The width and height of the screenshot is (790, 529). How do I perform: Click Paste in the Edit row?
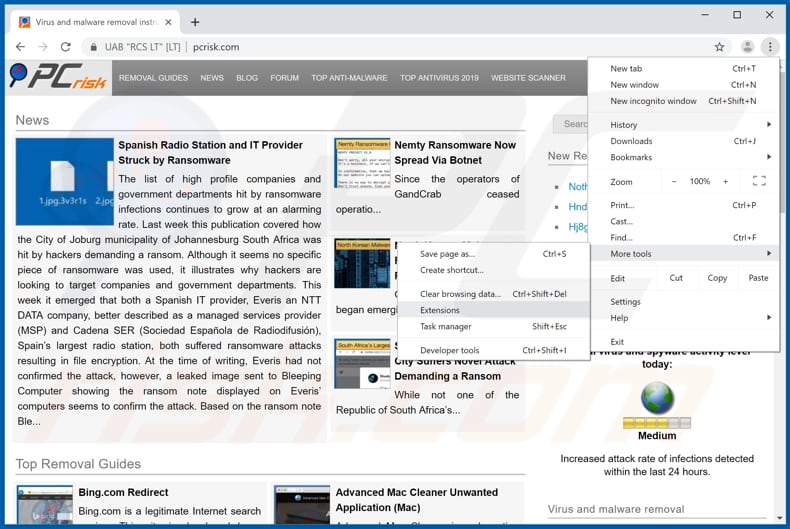[x=758, y=278]
